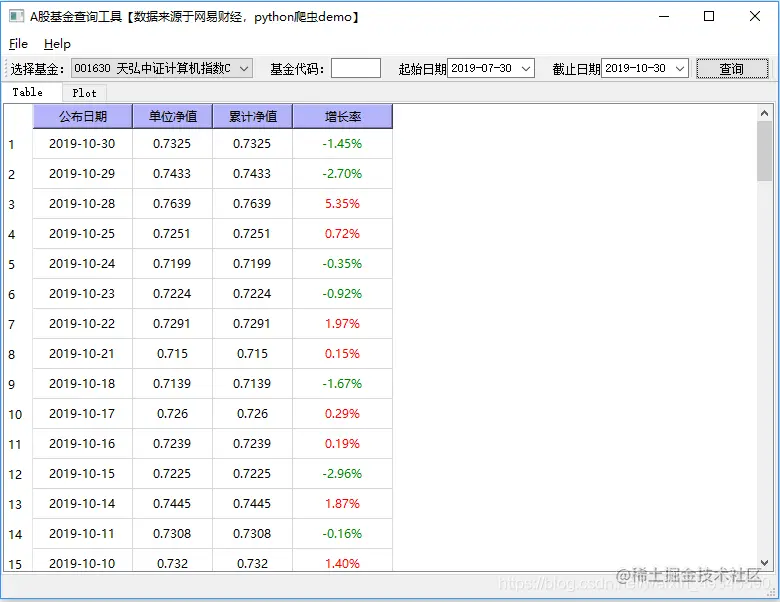The height and width of the screenshot is (602, 780).
Task: Click the scrollbar down arrow
Action: point(765,563)
